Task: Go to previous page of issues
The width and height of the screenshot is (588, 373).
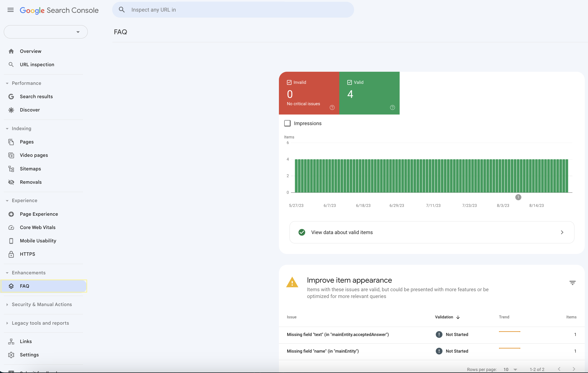Action: (x=559, y=369)
